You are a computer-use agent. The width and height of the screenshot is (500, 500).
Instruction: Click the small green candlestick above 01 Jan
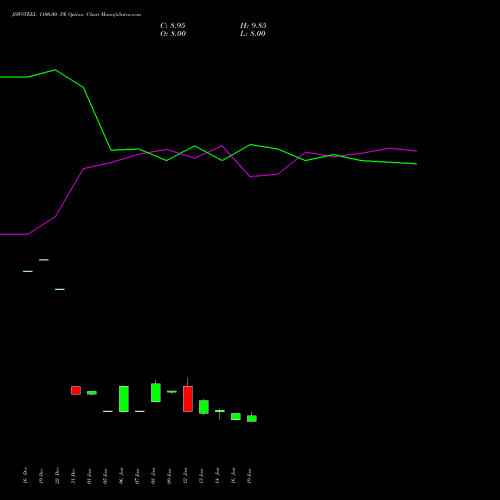point(92,393)
